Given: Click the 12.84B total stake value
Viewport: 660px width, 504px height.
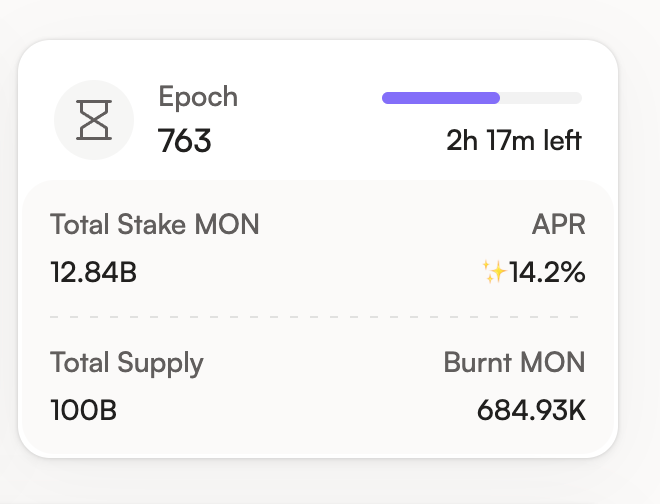Looking at the screenshot, I should 93,272.
